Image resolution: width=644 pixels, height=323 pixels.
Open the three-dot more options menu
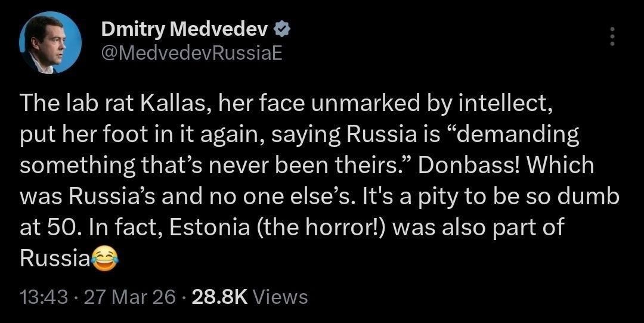click(611, 38)
